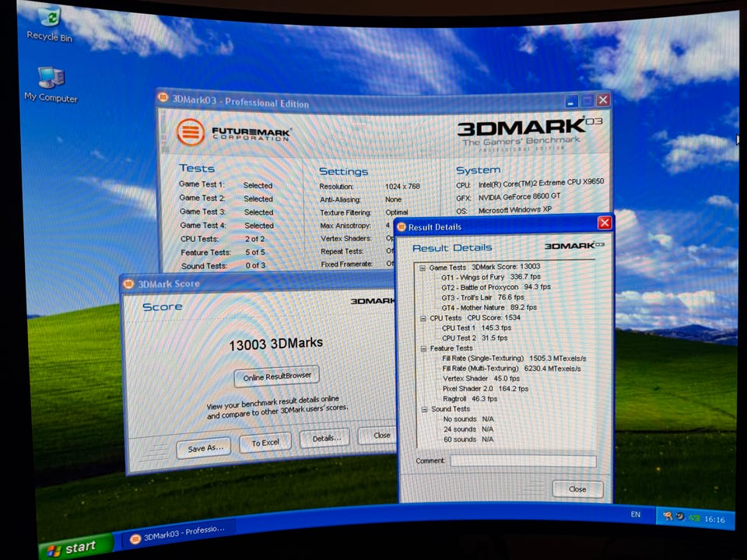The height and width of the screenshot is (560, 747).
Task: Close the 3DMark Score dialog via Close button
Action: (x=379, y=436)
